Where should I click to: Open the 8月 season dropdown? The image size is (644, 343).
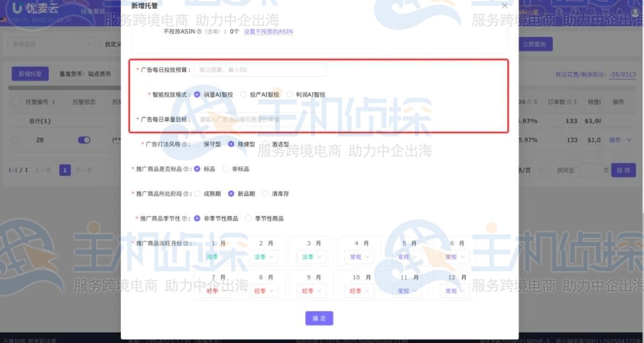(264, 291)
